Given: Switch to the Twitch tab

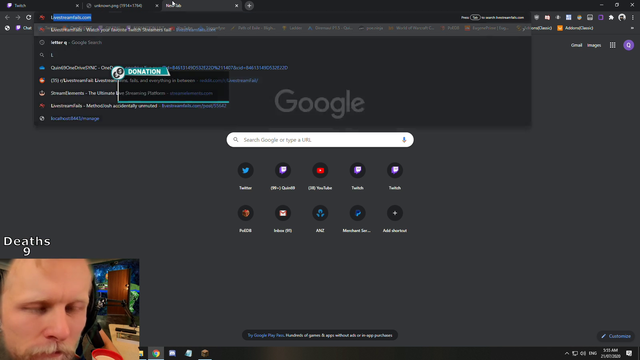Looking at the screenshot, I should click(42, 6).
